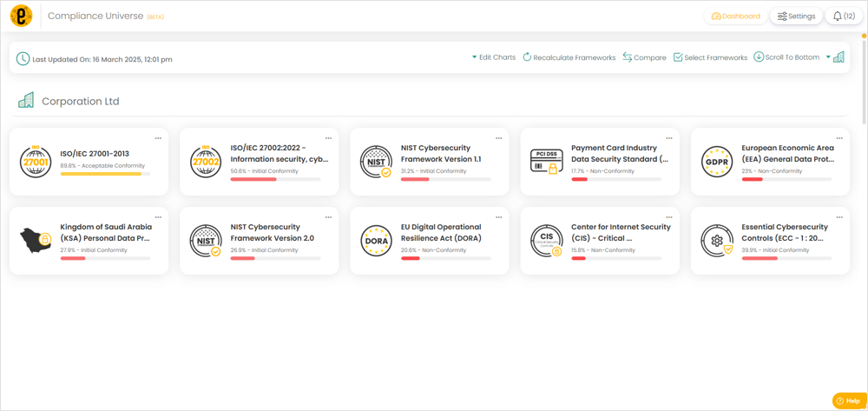
Task: Open NIST Cybersecurity Framework Version 1.1 title
Action: click(441, 154)
